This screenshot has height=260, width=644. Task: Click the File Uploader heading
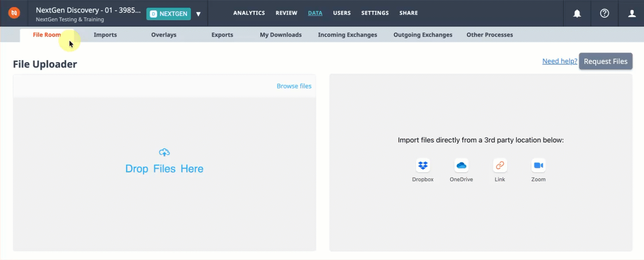[x=45, y=64]
